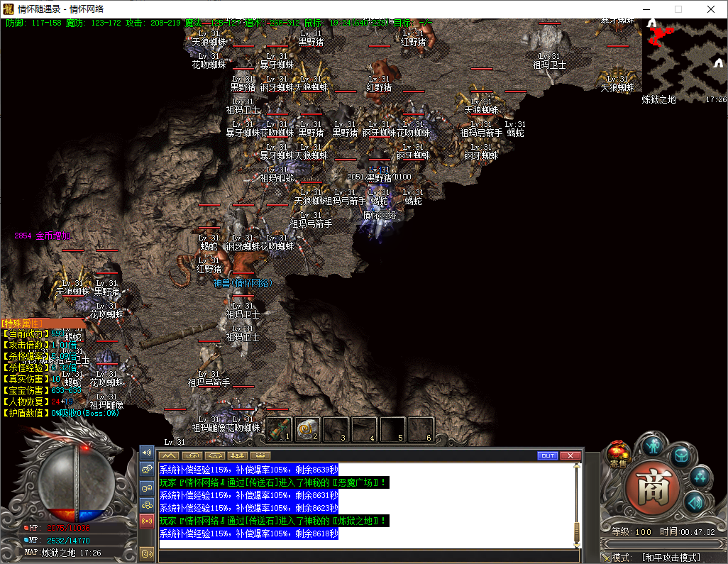Click the chat scrollbar up arrow
Viewport: 728px width, 564px height.
577,465
